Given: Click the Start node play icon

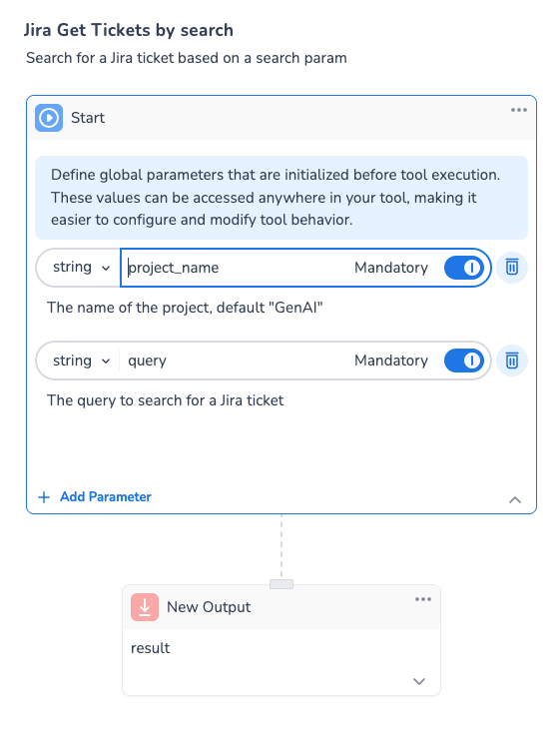Looking at the screenshot, I should pos(49,118).
